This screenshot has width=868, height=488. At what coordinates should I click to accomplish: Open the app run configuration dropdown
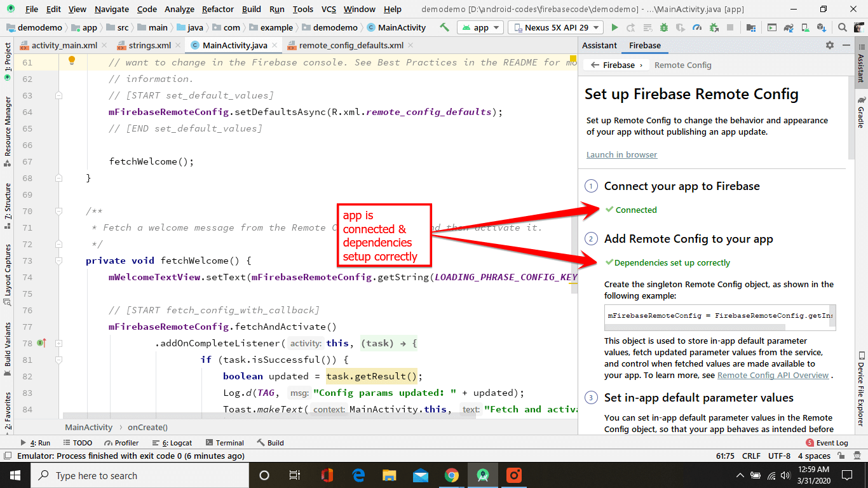(481, 27)
